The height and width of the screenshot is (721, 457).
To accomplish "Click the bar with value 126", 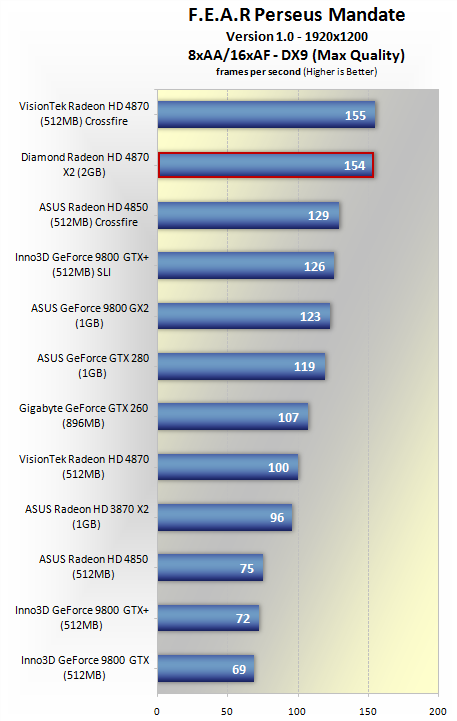I will point(246,266).
